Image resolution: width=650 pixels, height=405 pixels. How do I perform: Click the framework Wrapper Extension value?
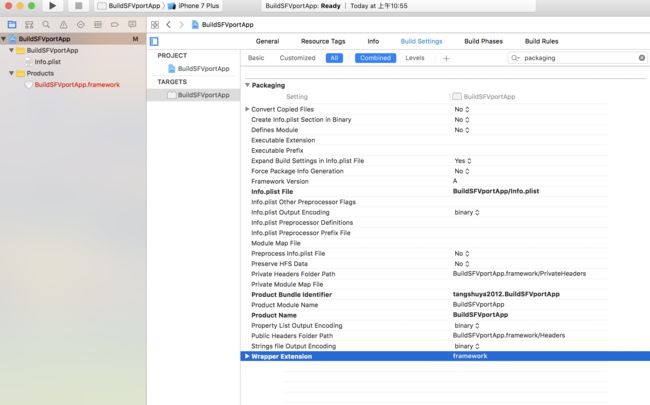[470, 356]
